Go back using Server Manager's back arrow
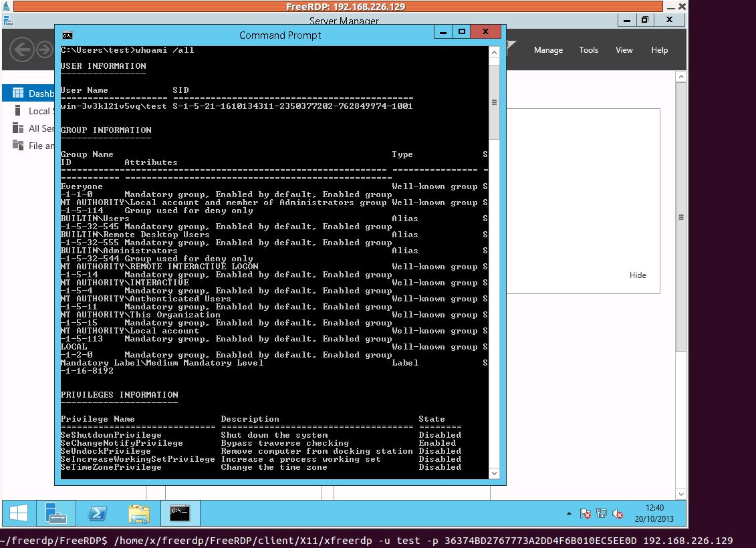The width and height of the screenshot is (756, 548). click(x=22, y=49)
